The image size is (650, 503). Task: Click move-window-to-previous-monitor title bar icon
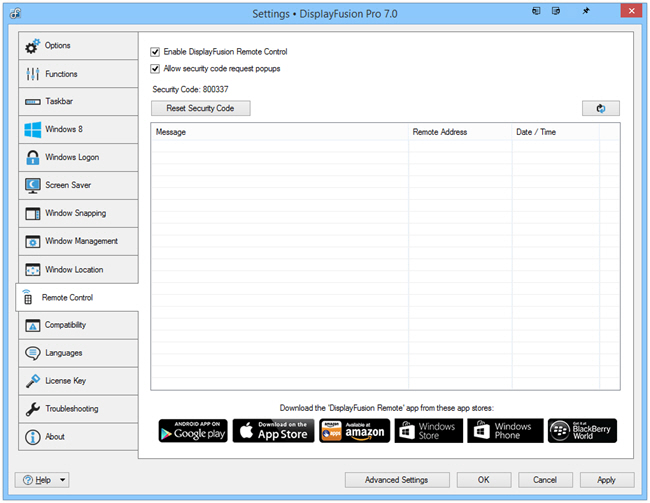click(536, 11)
